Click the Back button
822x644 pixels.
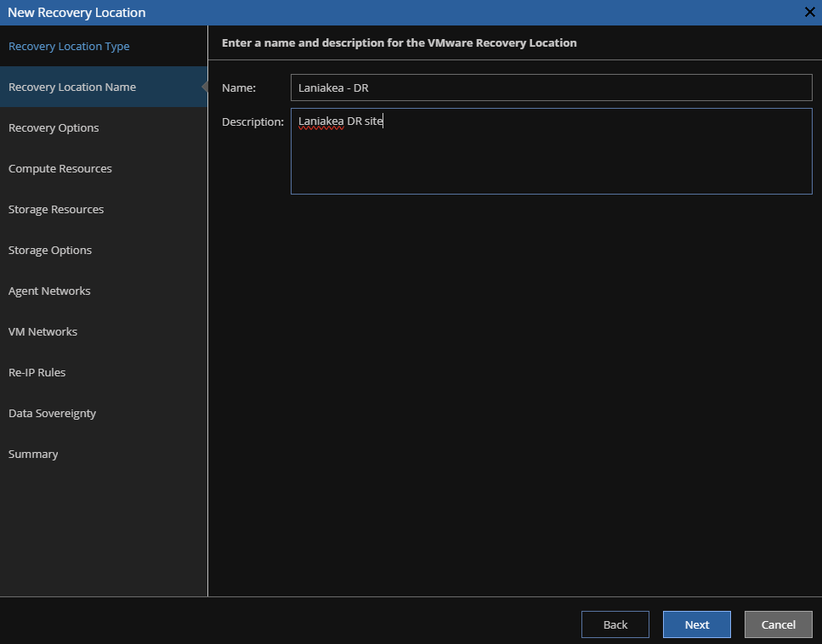coord(615,624)
